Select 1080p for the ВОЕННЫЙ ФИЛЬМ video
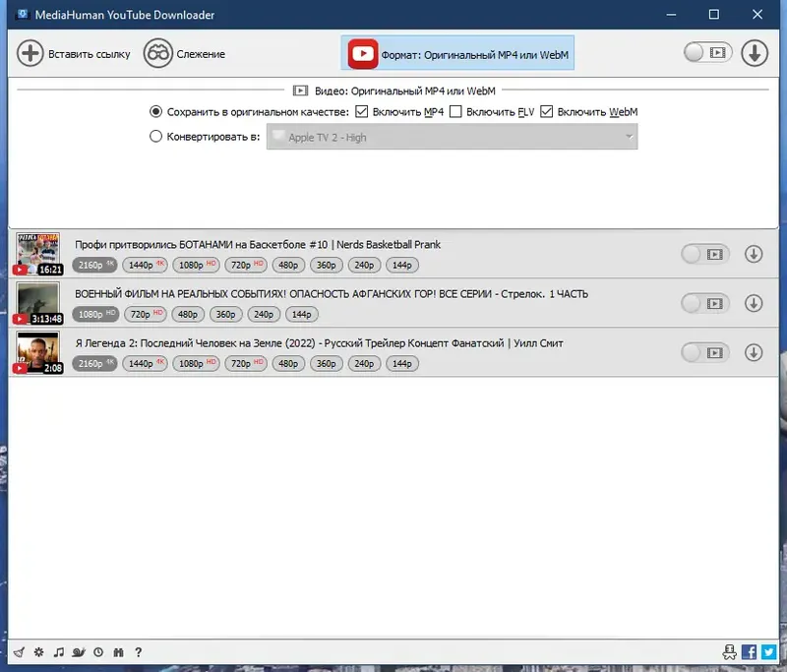The width and height of the screenshot is (787, 672). tap(95, 314)
